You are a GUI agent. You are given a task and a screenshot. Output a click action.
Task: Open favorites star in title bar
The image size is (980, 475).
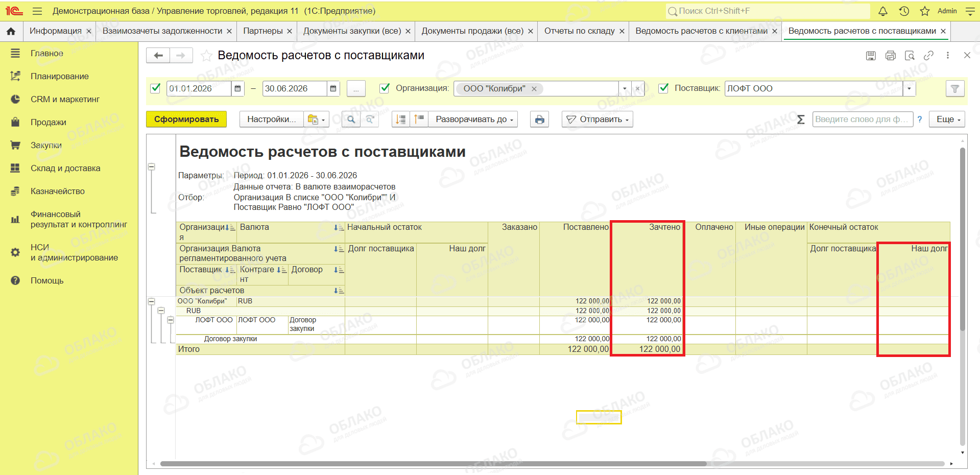pos(925,11)
